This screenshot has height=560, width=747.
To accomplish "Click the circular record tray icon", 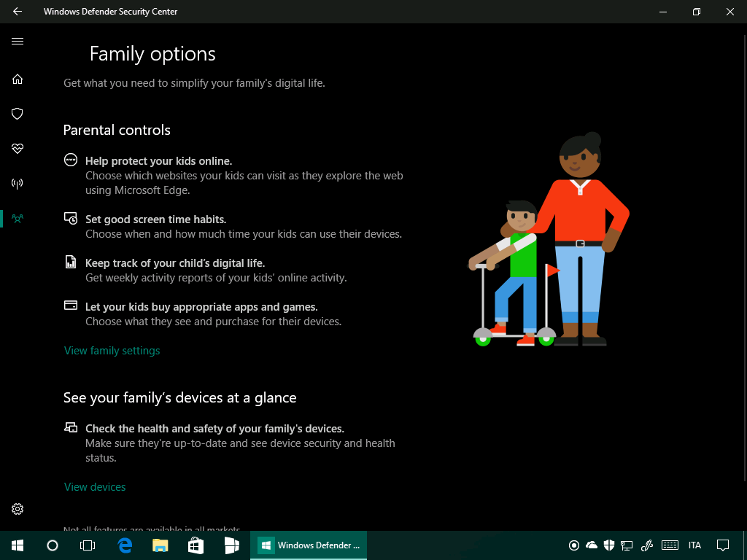I will 574,545.
